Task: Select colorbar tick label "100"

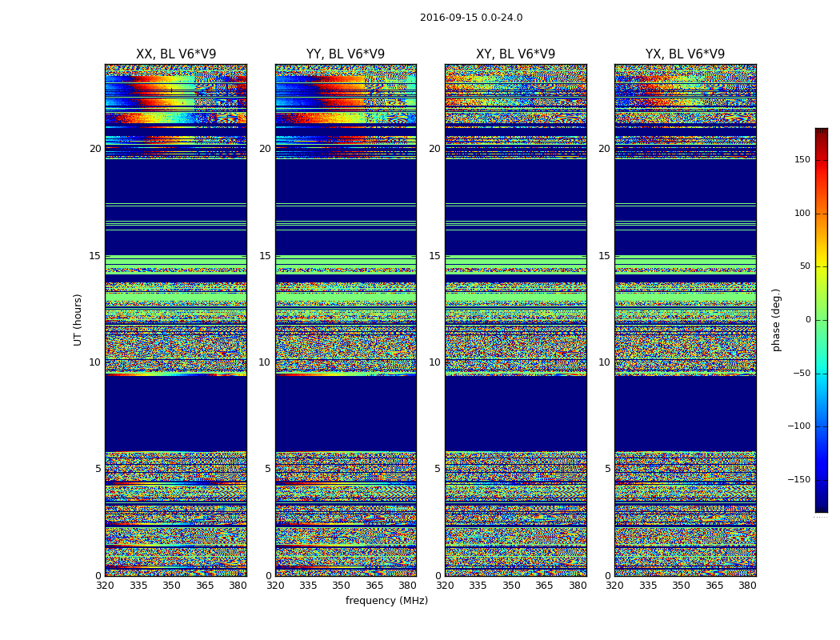Action: [802, 213]
